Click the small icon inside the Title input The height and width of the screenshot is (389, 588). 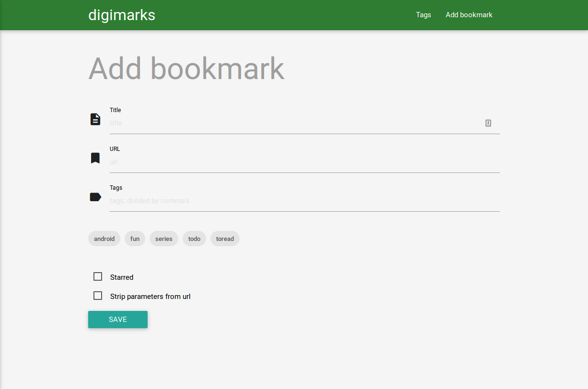tap(488, 123)
